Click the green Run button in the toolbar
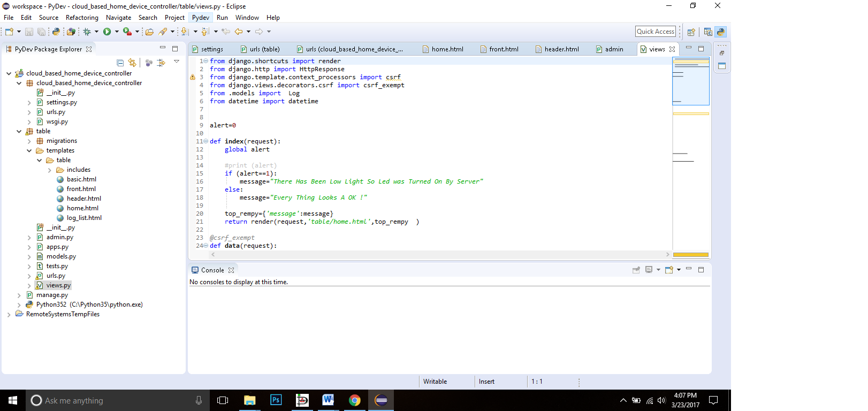 107,32
